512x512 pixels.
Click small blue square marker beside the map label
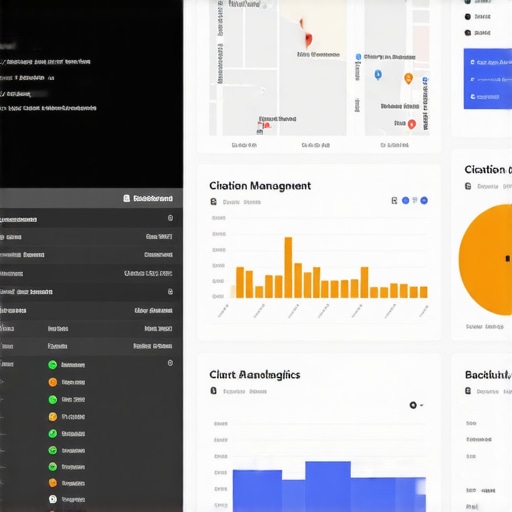tap(358, 57)
